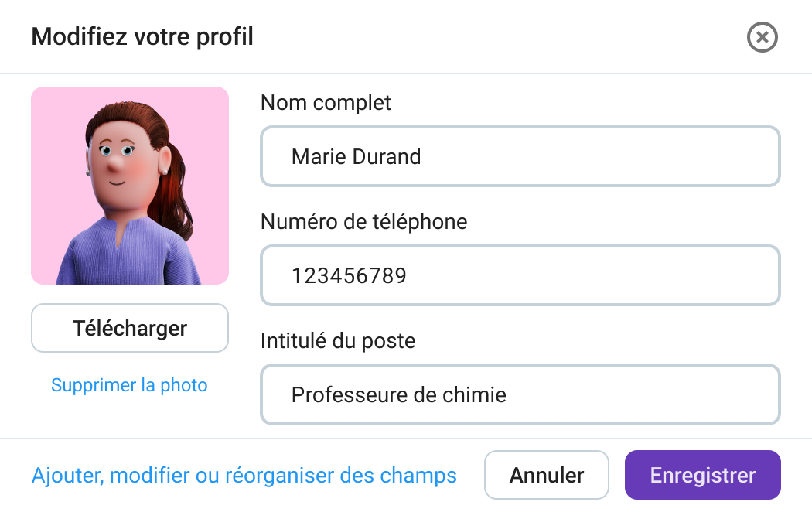Close the profile edit dialog
Image resolution: width=812 pixels, height=512 pixels.
point(762,37)
